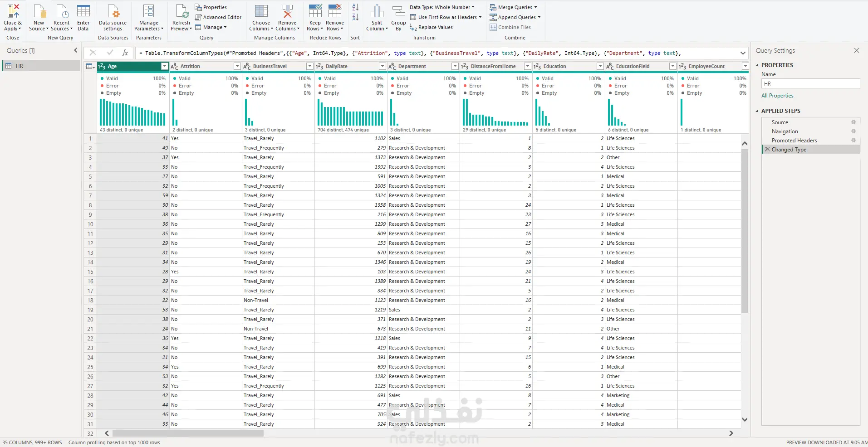The image size is (868, 447).
Task: Click the horizontal scrollbar thumb
Action: (188, 433)
